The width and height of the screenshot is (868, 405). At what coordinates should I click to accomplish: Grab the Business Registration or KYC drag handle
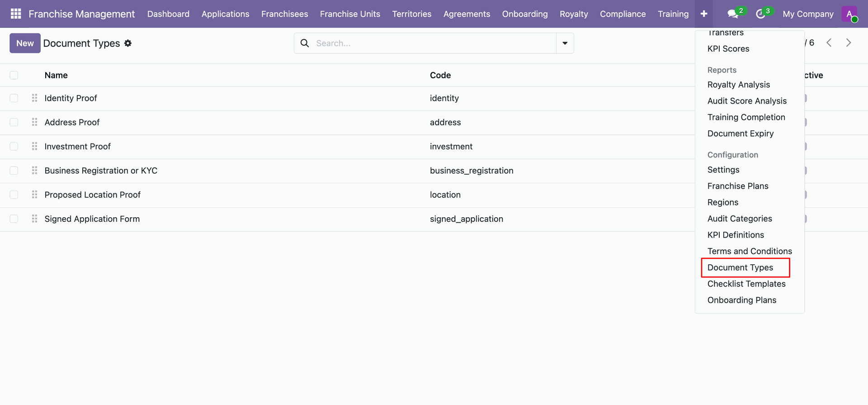pyautogui.click(x=34, y=171)
